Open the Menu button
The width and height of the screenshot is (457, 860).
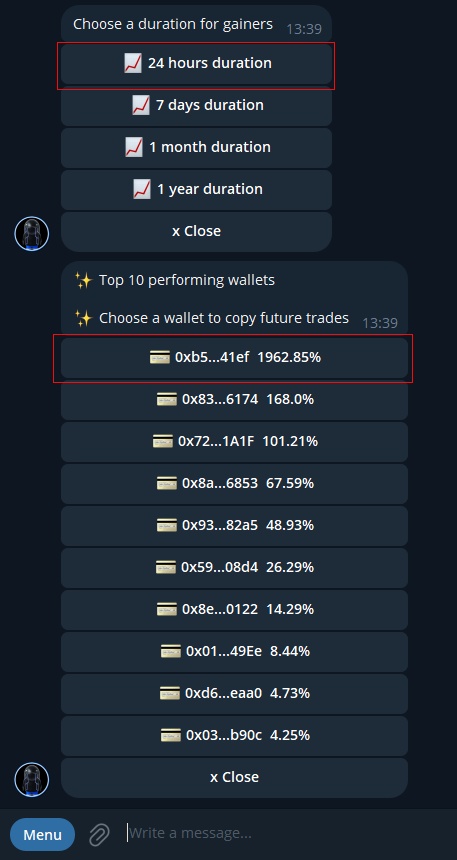42,835
